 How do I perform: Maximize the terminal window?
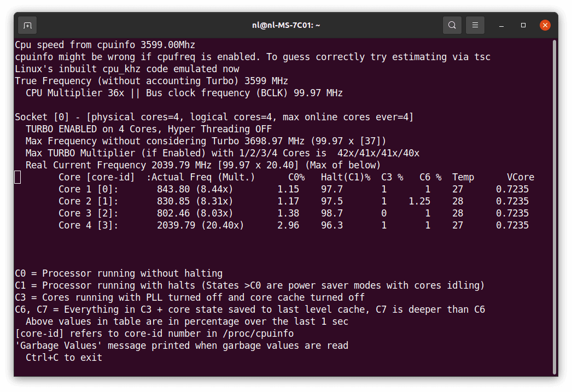tap(523, 25)
